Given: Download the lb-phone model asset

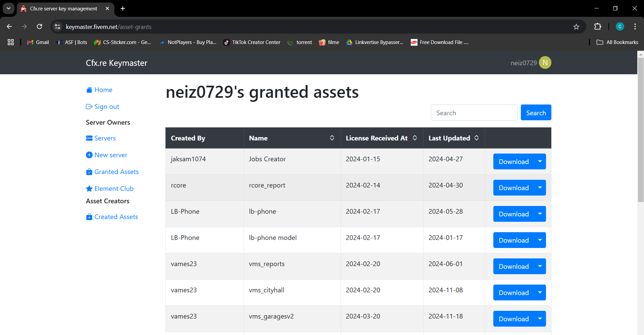Looking at the screenshot, I should (514, 240).
